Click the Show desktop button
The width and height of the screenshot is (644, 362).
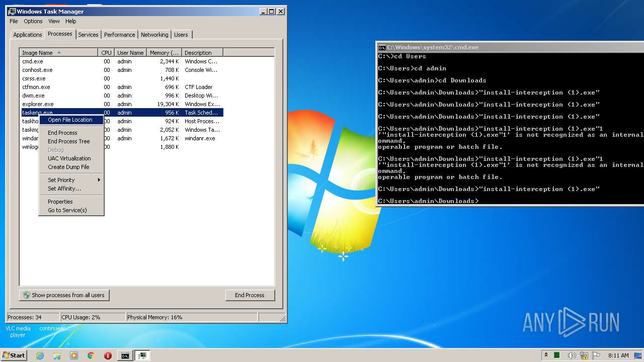pos(638,355)
